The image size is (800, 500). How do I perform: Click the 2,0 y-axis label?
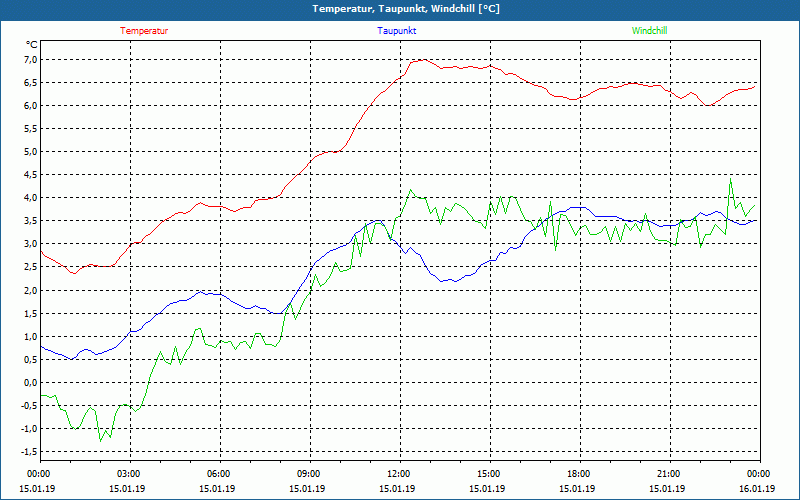31,290
